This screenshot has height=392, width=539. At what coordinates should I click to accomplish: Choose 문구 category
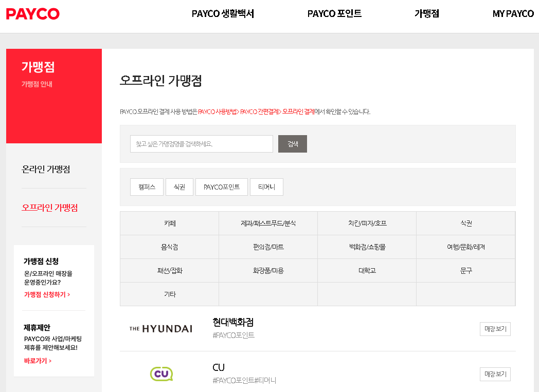[x=466, y=271]
